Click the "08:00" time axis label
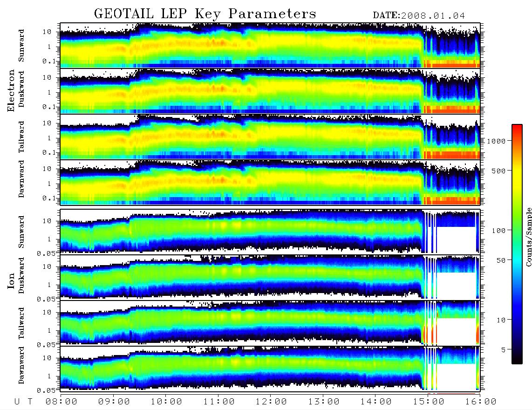The width and height of the screenshot is (532, 410). 61,402
